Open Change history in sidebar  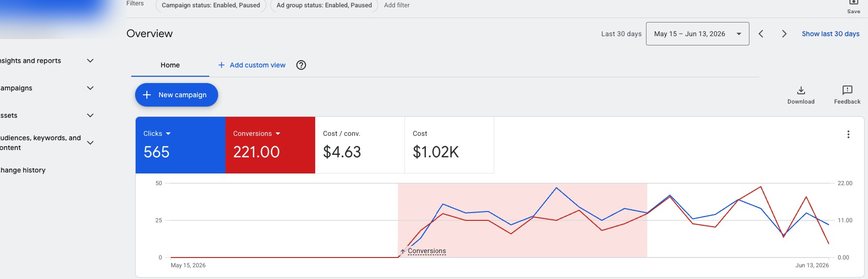[x=22, y=170]
